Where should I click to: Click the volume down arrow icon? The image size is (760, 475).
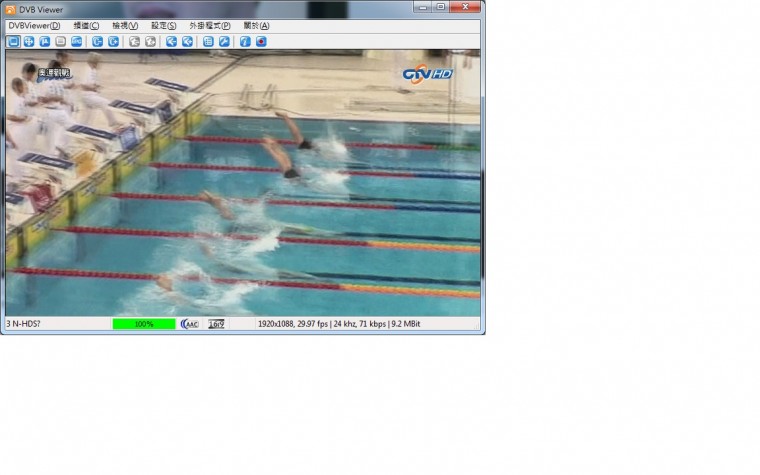pos(171,42)
